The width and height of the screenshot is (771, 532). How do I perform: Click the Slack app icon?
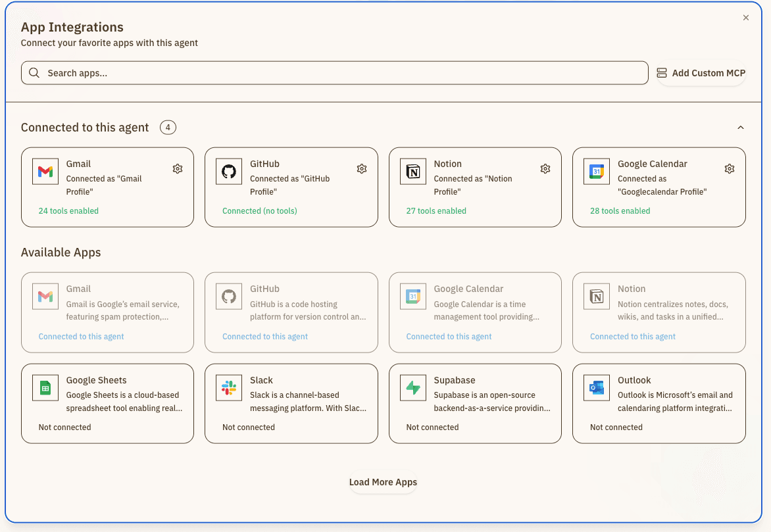[229, 389]
